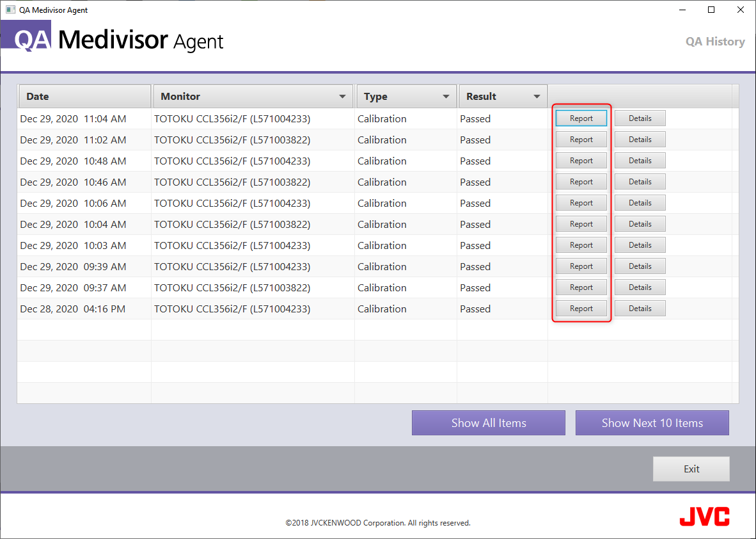This screenshot has height=539, width=756.
Task: Click the QA Medivisor Agent title bar icon
Action: [10, 10]
